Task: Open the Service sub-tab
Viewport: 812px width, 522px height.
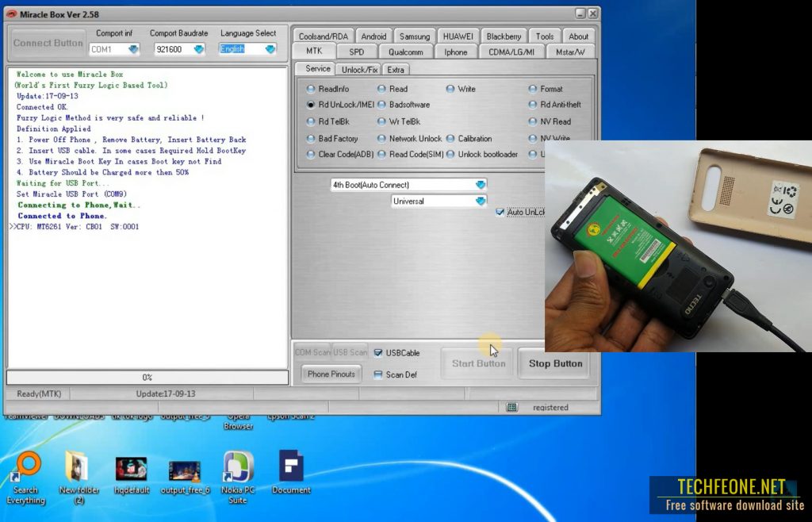Action: 317,69
